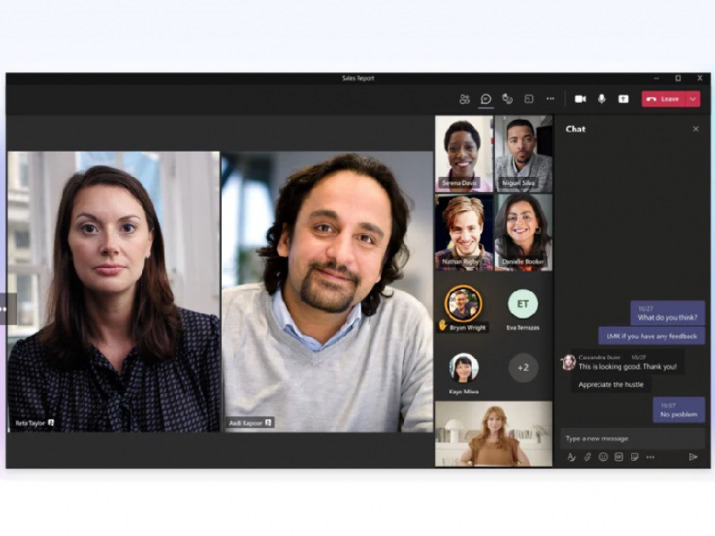Click 'This is looking good. Thank you!' message
This screenshot has height=536, width=715.
(x=627, y=362)
